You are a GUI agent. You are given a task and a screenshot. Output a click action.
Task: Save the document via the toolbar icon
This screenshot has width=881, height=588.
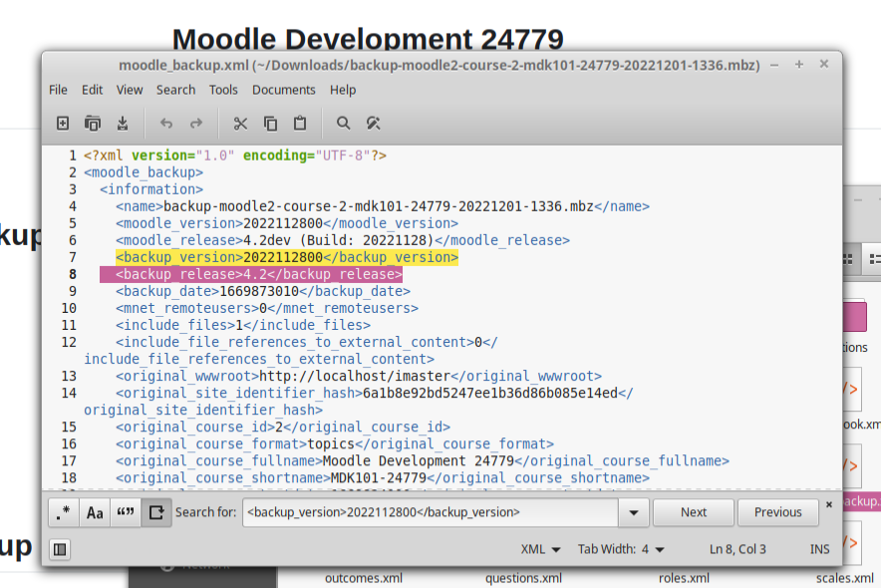[x=123, y=123]
